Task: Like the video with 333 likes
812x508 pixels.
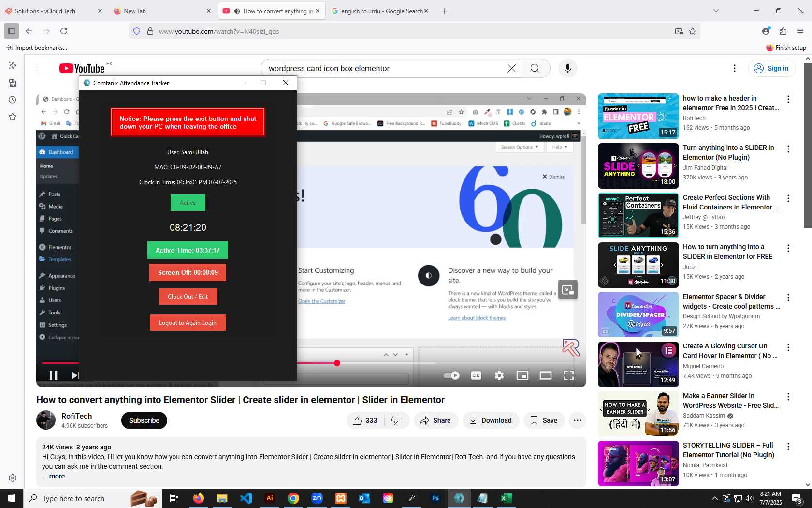Action: click(x=365, y=420)
